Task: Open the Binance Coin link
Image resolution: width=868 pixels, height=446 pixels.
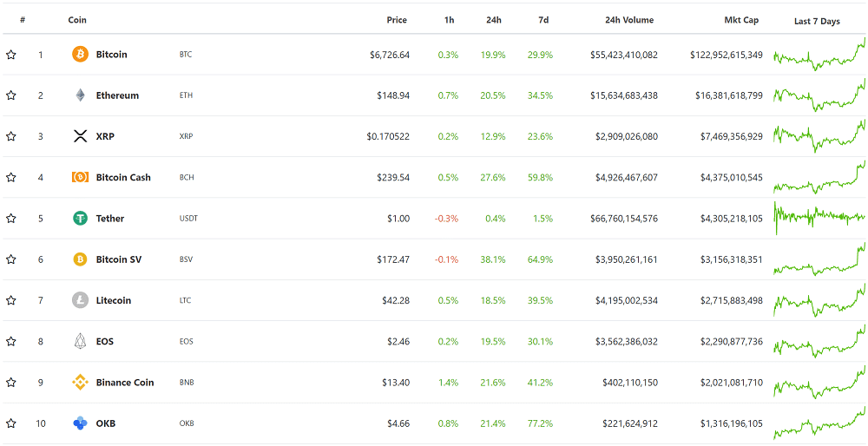Action: 125,383
